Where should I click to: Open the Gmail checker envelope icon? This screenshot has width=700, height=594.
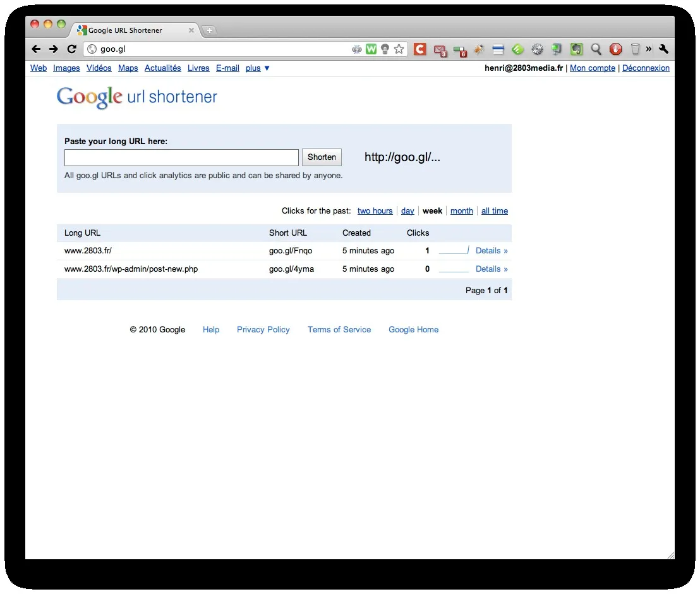coord(440,50)
